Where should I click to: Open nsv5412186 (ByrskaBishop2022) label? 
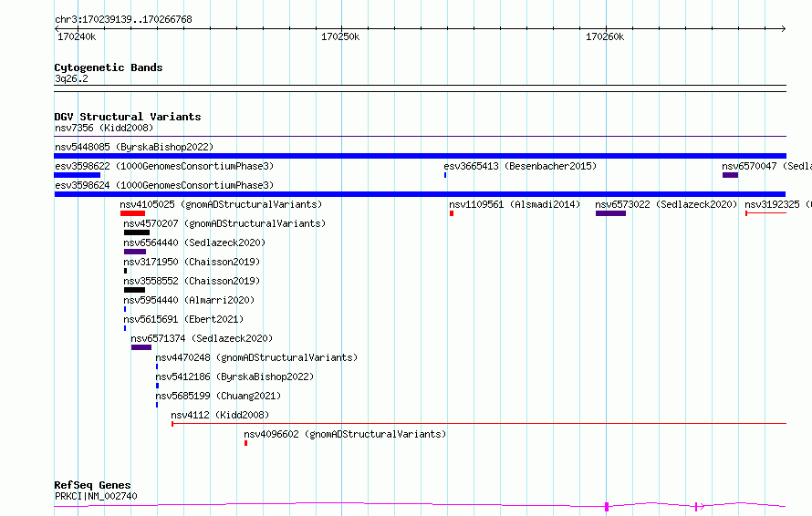(x=234, y=377)
